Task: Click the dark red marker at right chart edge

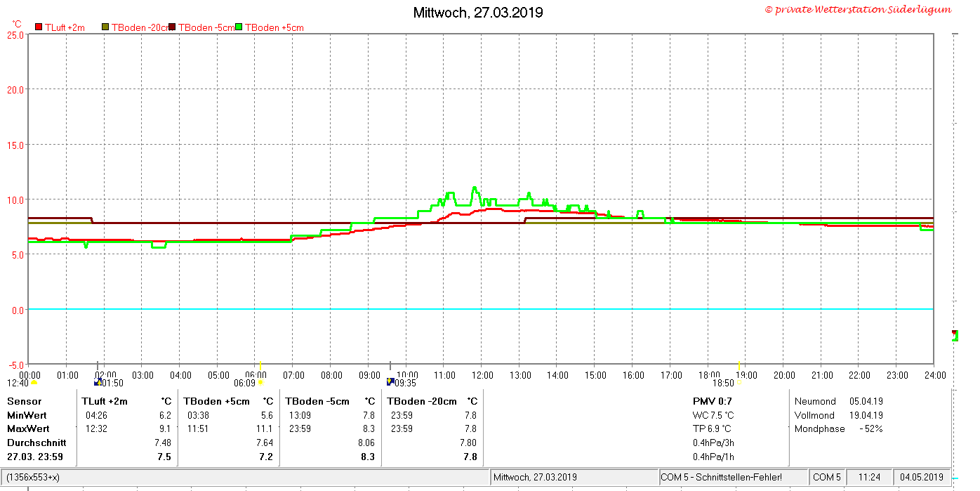Action: click(955, 332)
